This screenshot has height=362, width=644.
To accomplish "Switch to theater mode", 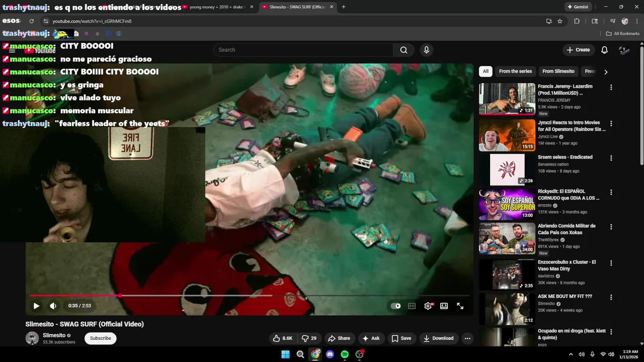I will tap(444, 306).
